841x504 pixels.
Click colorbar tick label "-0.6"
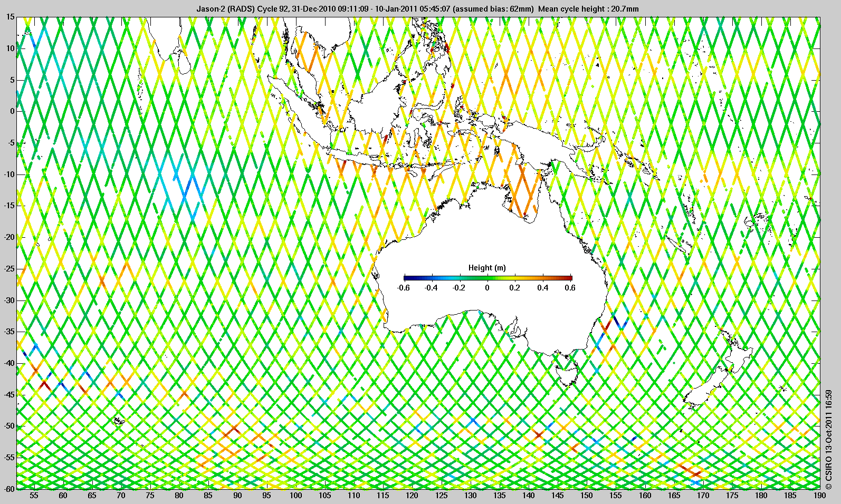(404, 288)
